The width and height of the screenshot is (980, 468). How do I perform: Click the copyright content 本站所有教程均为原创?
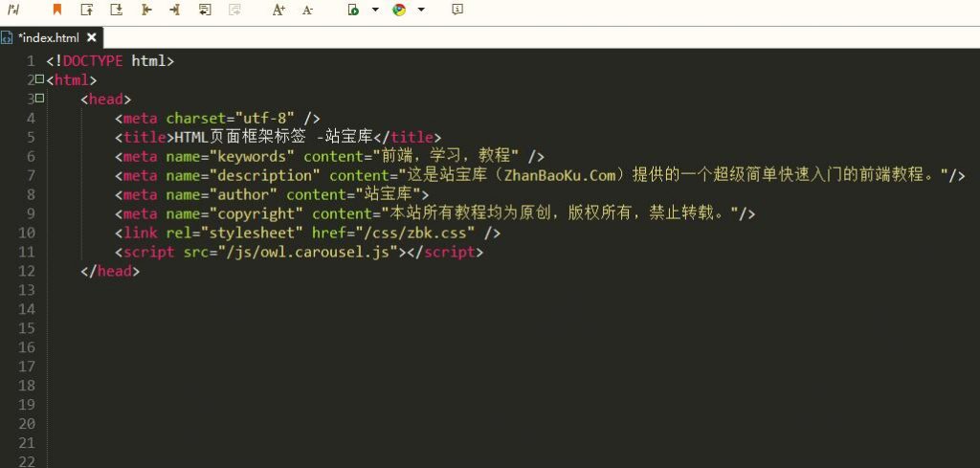tap(469, 213)
